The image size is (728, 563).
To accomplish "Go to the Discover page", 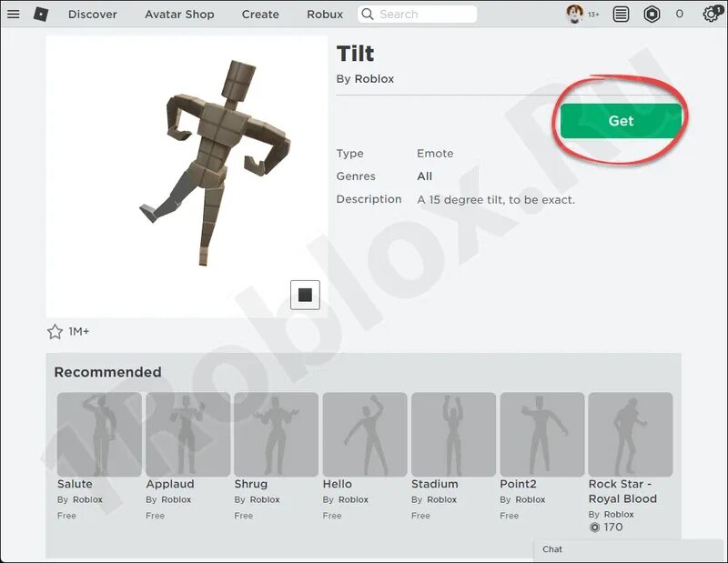I will click(x=93, y=15).
